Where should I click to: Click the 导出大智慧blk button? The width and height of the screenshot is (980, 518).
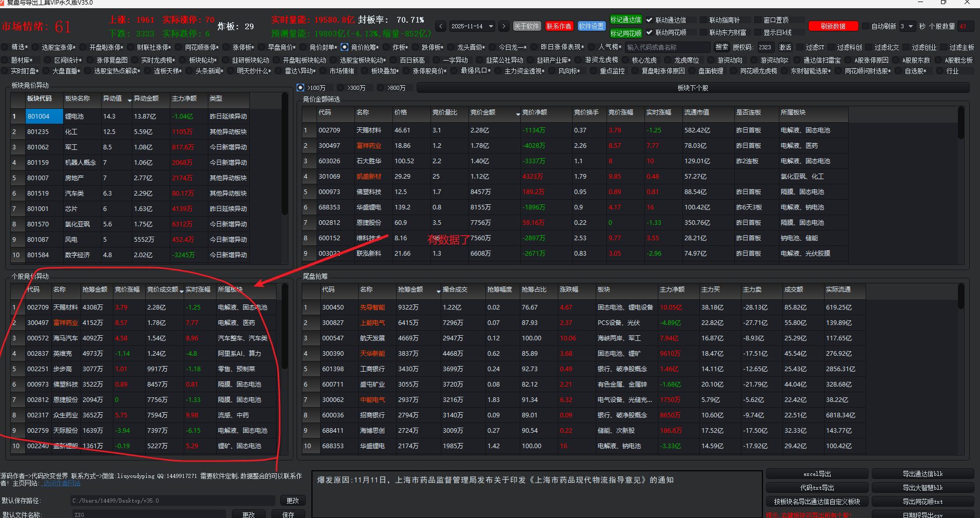coord(923,488)
